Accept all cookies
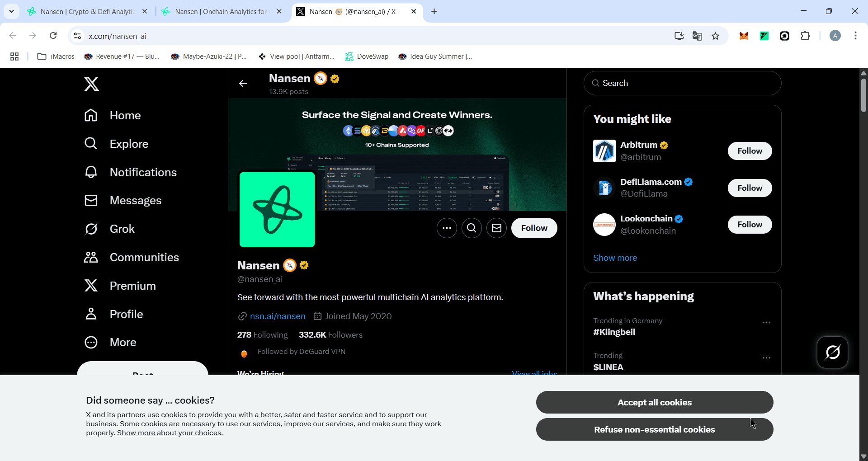The width and height of the screenshot is (868, 461). click(655, 402)
